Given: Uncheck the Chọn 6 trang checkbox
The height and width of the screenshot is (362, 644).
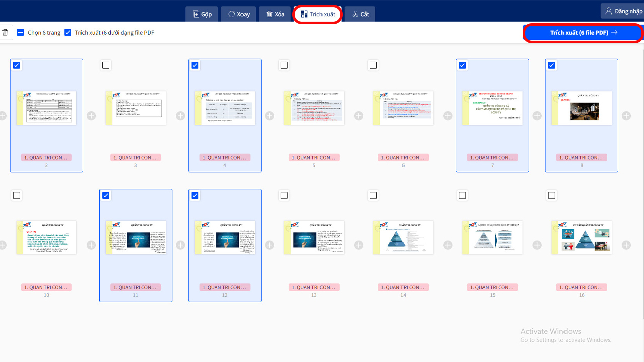Looking at the screenshot, I should [x=20, y=32].
